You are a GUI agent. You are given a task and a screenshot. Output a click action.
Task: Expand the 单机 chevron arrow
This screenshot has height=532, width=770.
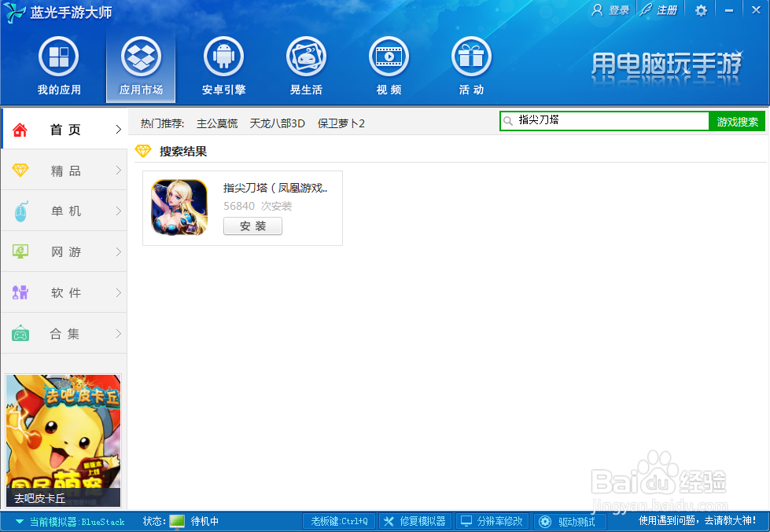click(118, 211)
